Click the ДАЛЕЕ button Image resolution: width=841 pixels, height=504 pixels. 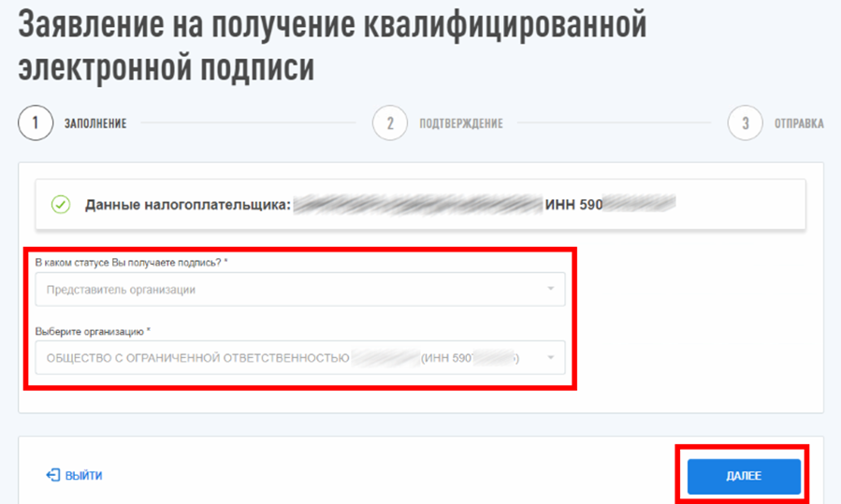pos(744,476)
